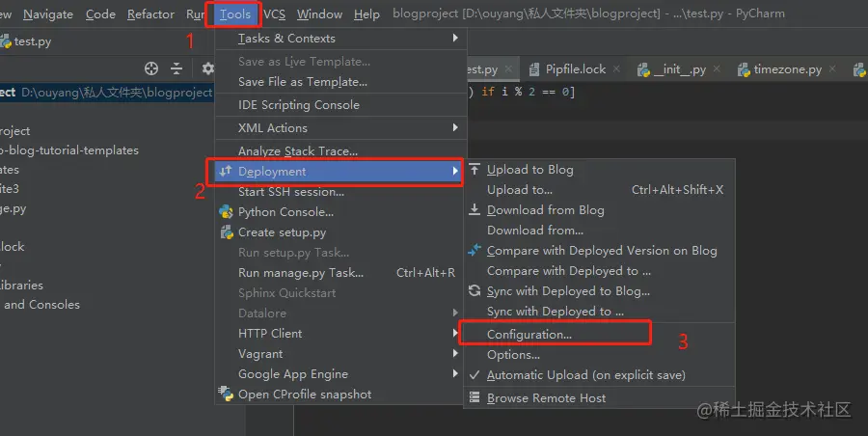Select Create setup.py
868x436 pixels.
339,232
